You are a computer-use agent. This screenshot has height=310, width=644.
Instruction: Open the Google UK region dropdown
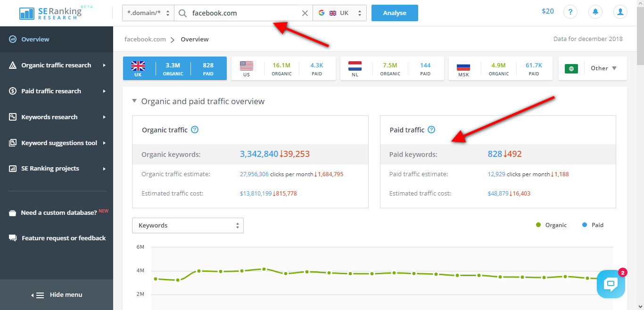click(x=340, y=13)
